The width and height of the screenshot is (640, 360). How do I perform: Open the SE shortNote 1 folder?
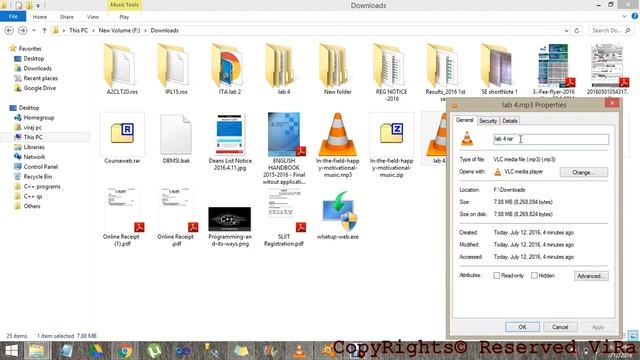click(x=499, y=69)
